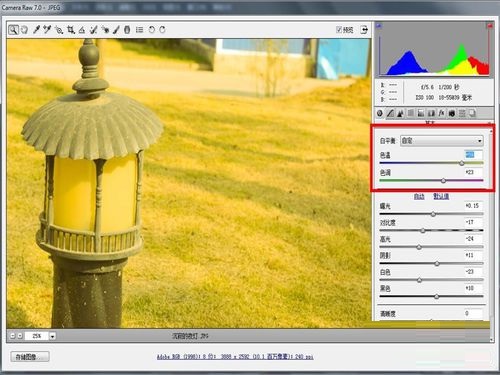Switch to the Snapshots panel tab
This screenshot has height=375, width=500.
click(x=472, y=113)
